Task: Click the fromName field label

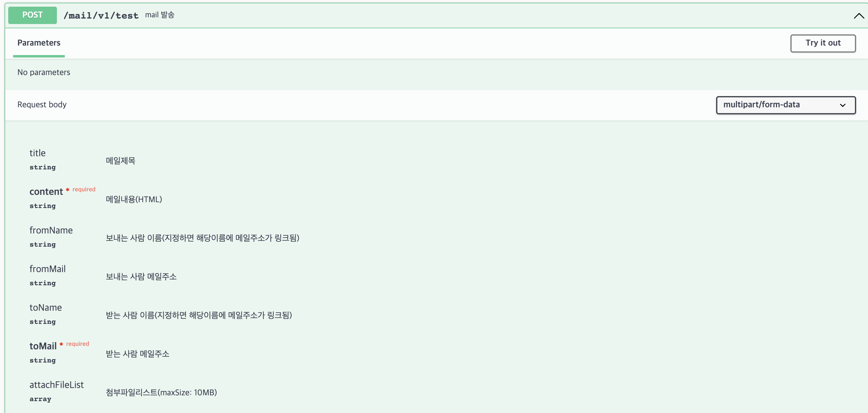Action: 51,231
